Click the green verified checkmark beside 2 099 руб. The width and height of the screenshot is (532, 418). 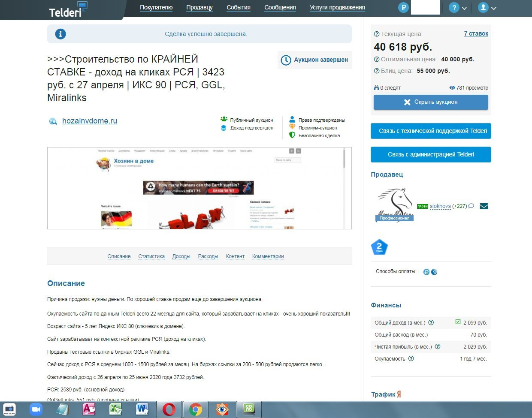[458, 322]
